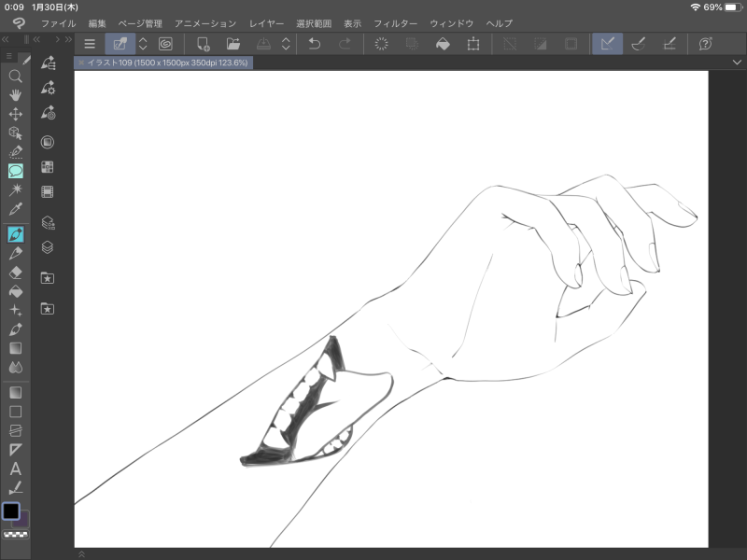747x560 pixels.
Task: Select the Ruler triangle tool
Action: (x=15, y=450)
